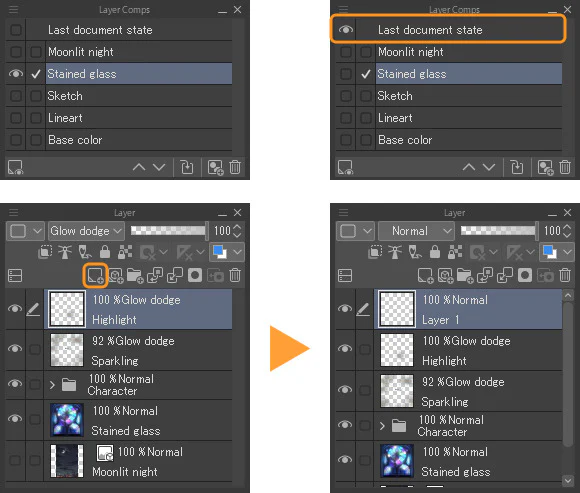580x493 pixels.
Task: Open mask enable dropdown arrow in left Layer panel
Action: click(x=163, y=252)
